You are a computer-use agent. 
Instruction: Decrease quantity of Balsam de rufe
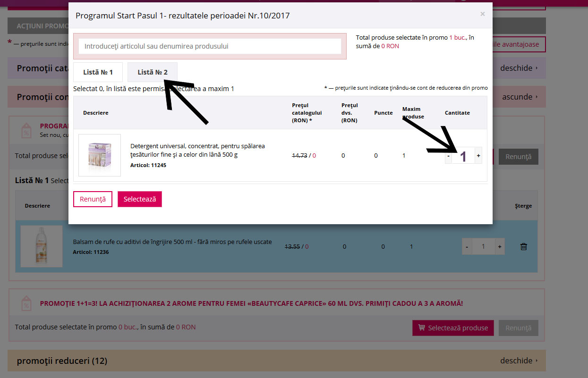click(x=467, y=246)
